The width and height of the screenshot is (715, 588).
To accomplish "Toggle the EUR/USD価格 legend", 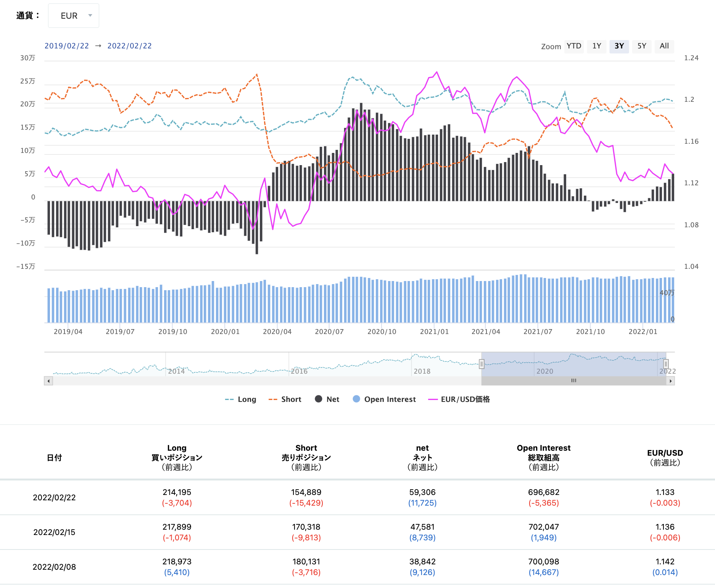I will pos(459,399).
